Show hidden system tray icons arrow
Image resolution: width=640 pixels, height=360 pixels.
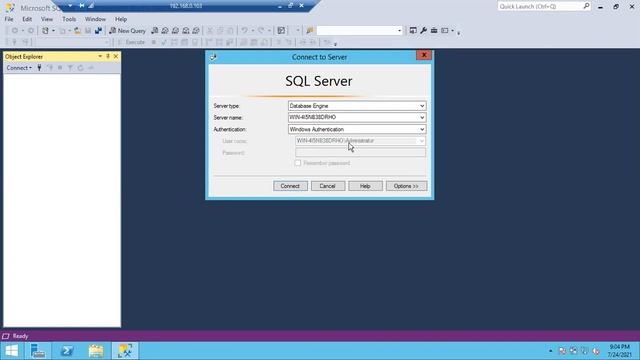tap(550, 351)
